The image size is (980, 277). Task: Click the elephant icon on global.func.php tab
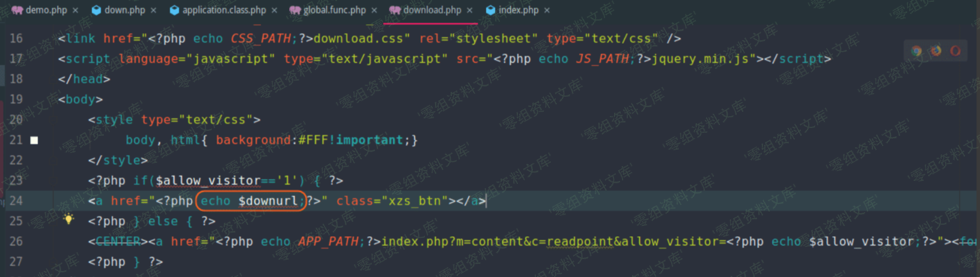[x=295, y=10]
